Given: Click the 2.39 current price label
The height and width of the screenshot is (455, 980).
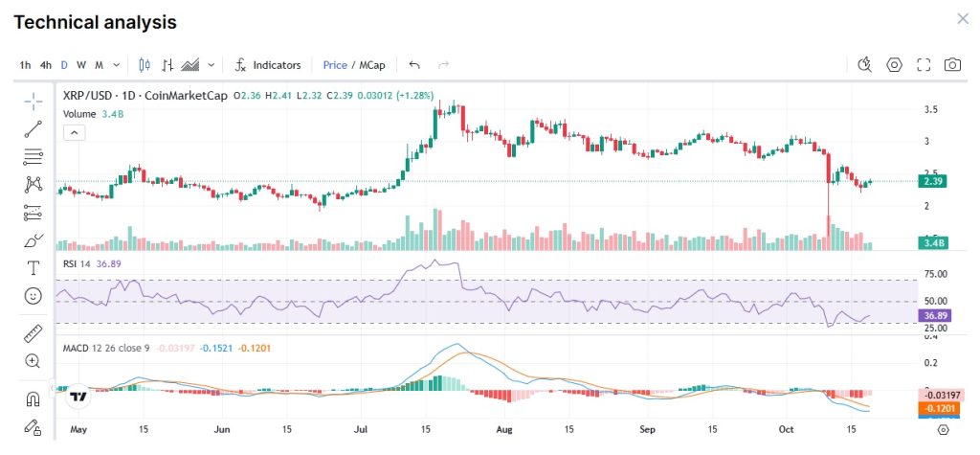Looking at the screenshot, I should tap(932, 181).
